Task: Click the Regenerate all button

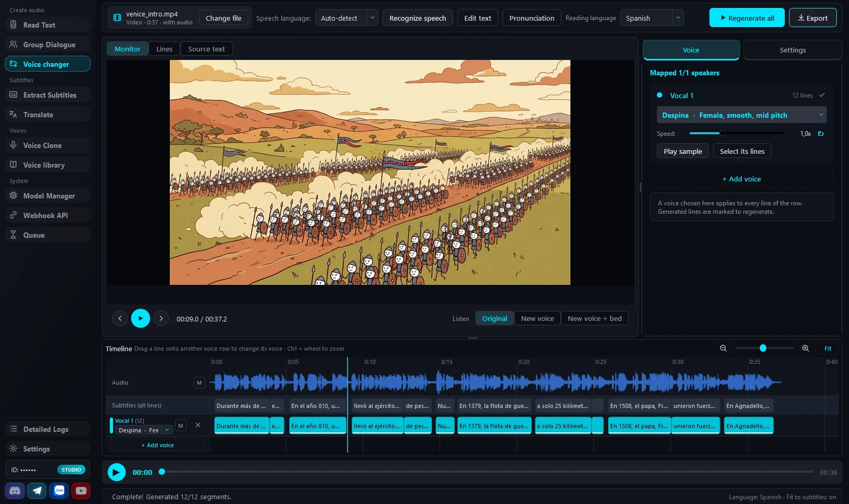Action: (747, 18)
